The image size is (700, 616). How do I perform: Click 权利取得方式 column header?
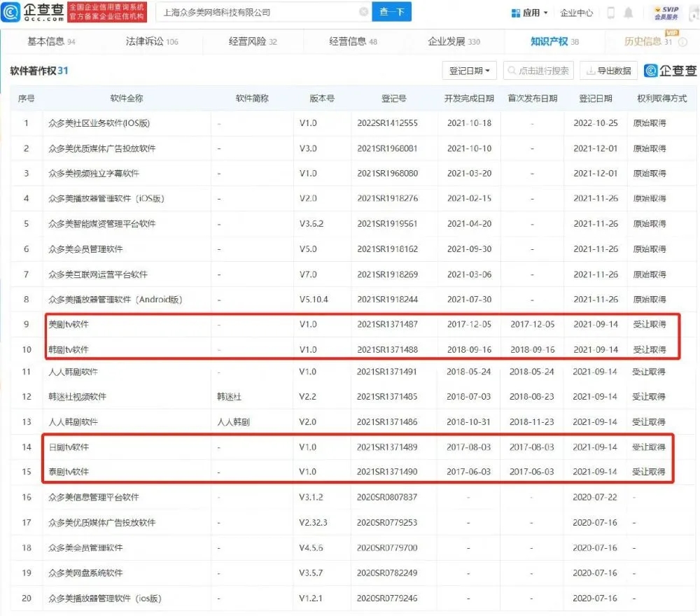[662, 98]
